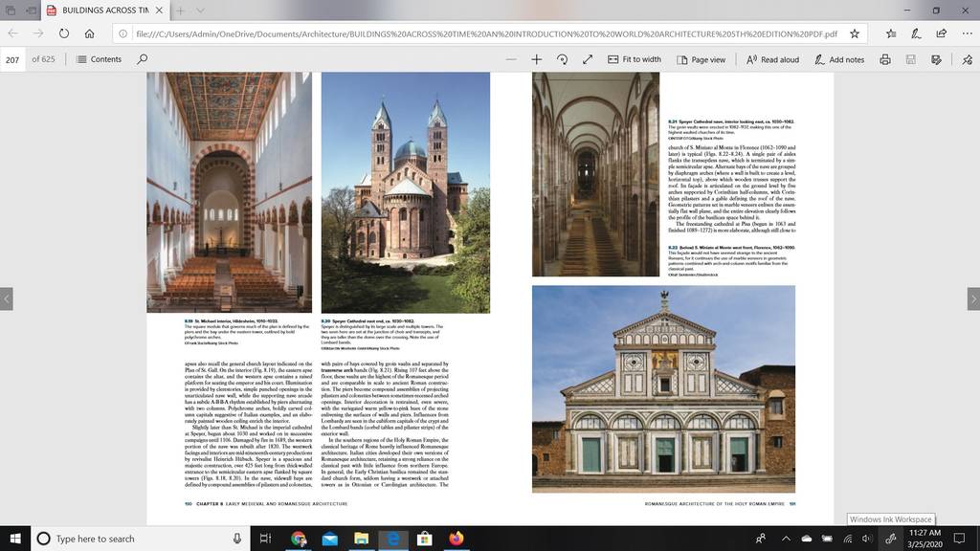Open Windows Ink Workspace tray icon
980x551 pixels.
891,539
